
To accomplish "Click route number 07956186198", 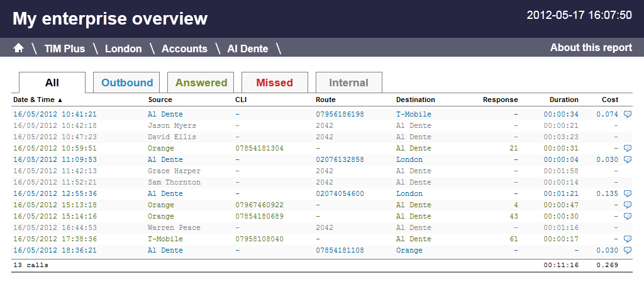I will (x=340, y=115).
